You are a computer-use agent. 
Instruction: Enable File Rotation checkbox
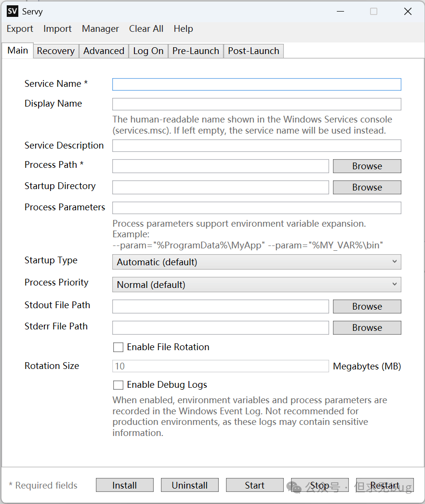[x=118, y=347]
